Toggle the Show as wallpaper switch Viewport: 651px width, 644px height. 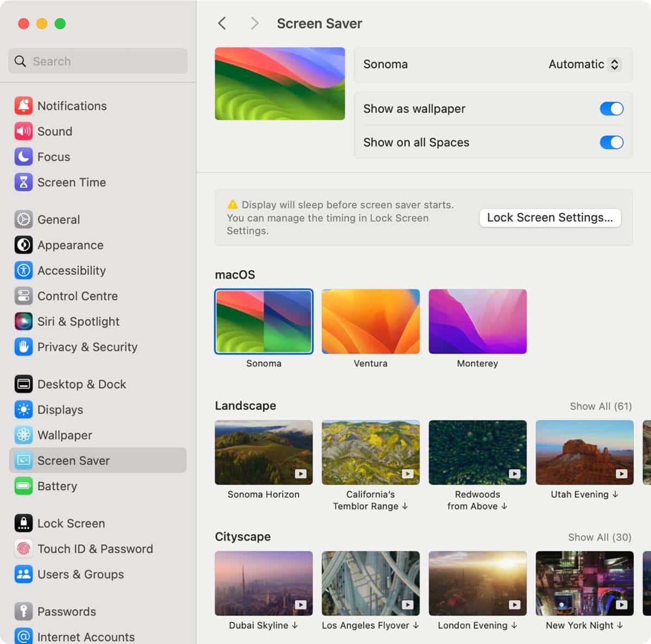(611, 109)
